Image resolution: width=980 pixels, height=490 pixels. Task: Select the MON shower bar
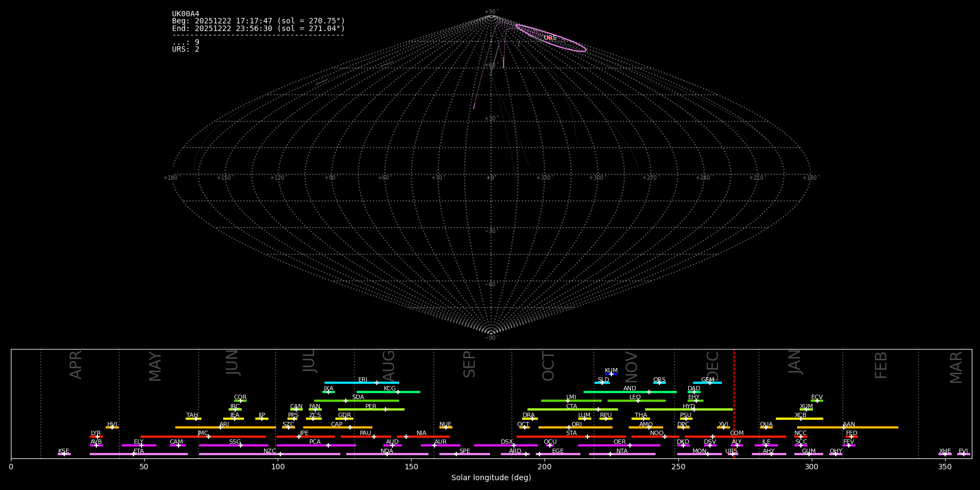[700, 454]
